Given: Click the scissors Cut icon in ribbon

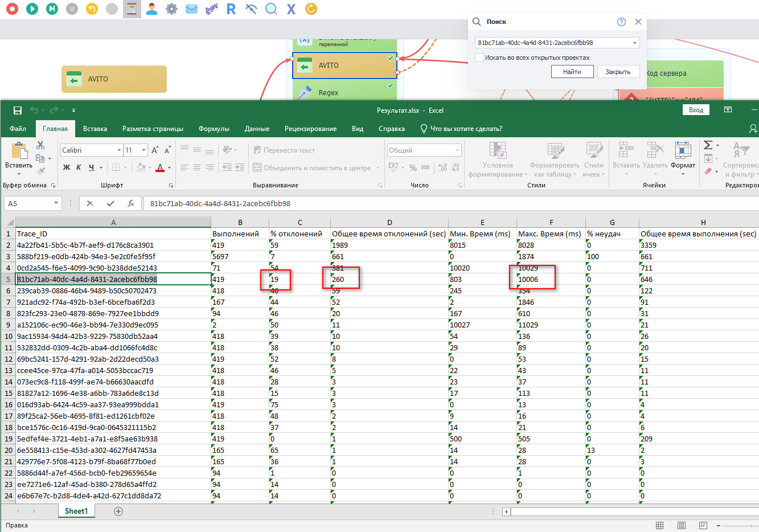Looking at the screenshot, I should (40, 146).
